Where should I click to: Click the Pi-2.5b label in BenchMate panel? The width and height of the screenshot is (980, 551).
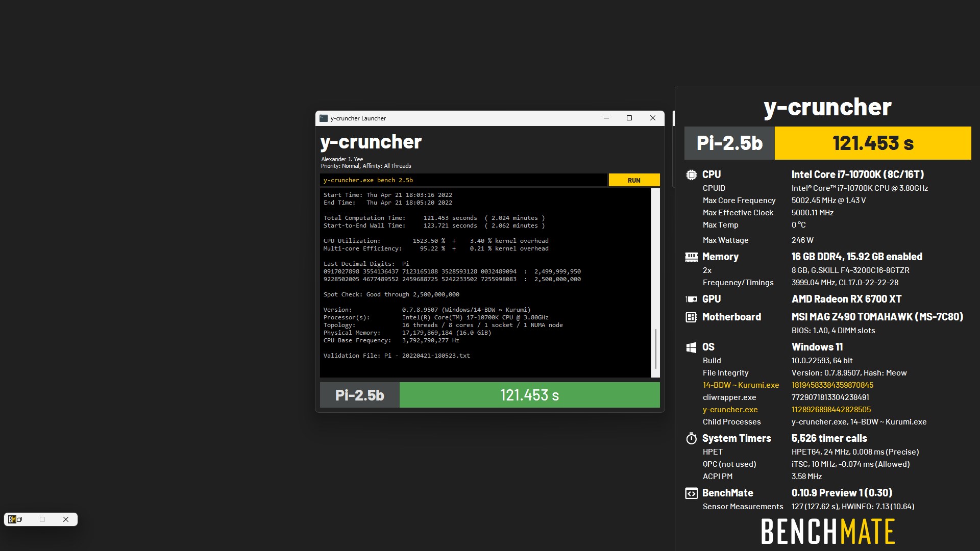tap(729, 143)
